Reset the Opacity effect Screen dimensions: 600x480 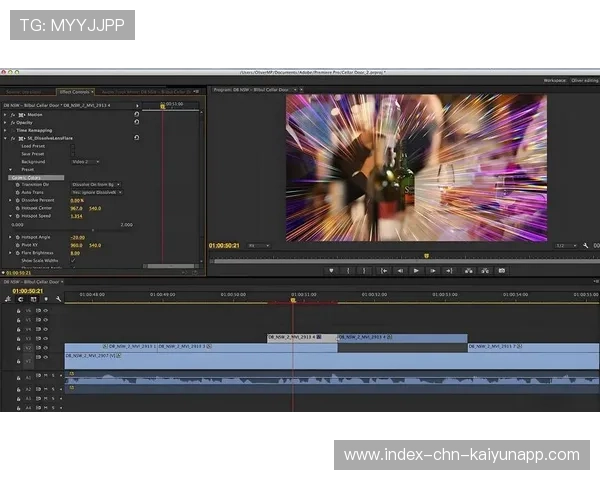tap(136, 122)
